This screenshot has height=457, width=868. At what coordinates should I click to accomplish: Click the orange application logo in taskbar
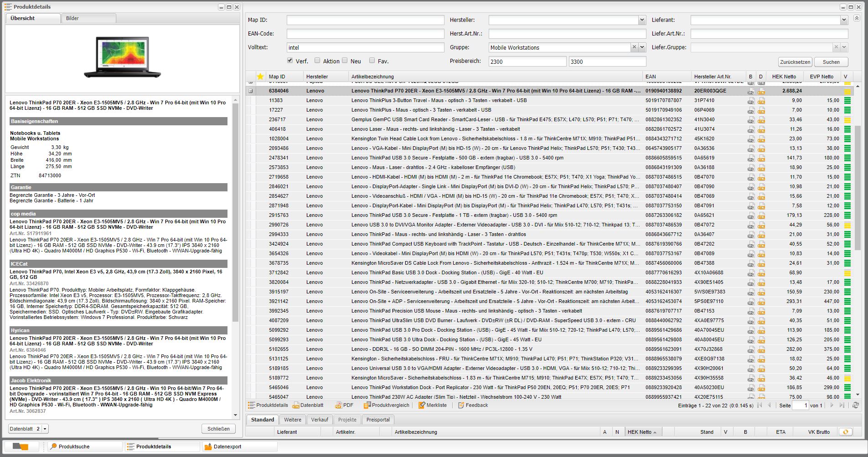tap(21, 447)
